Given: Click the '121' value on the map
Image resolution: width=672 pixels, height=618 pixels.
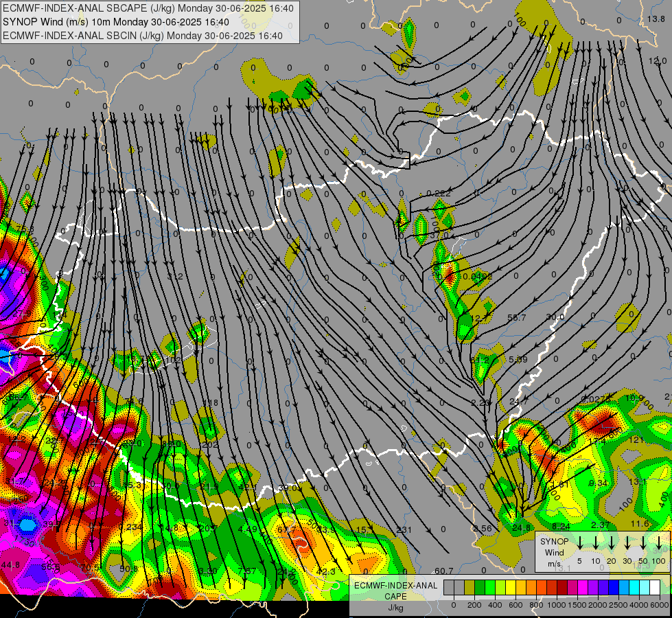Looking at the screenshot, I should pyautogui.click(x=636, y=439).
